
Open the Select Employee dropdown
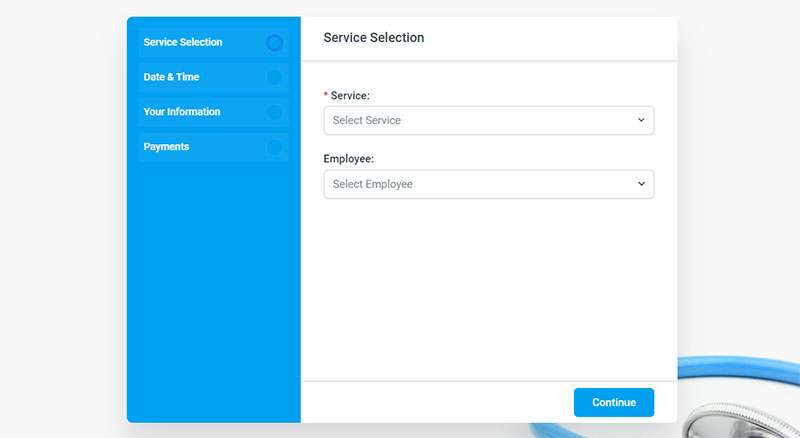pos(489,184)
